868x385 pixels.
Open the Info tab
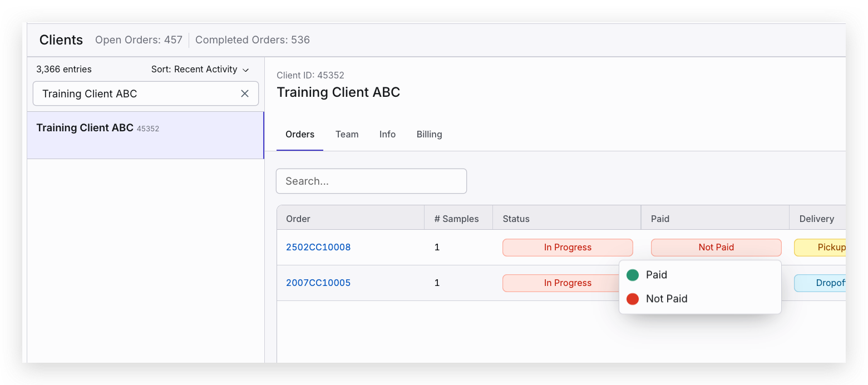(387, 134)
